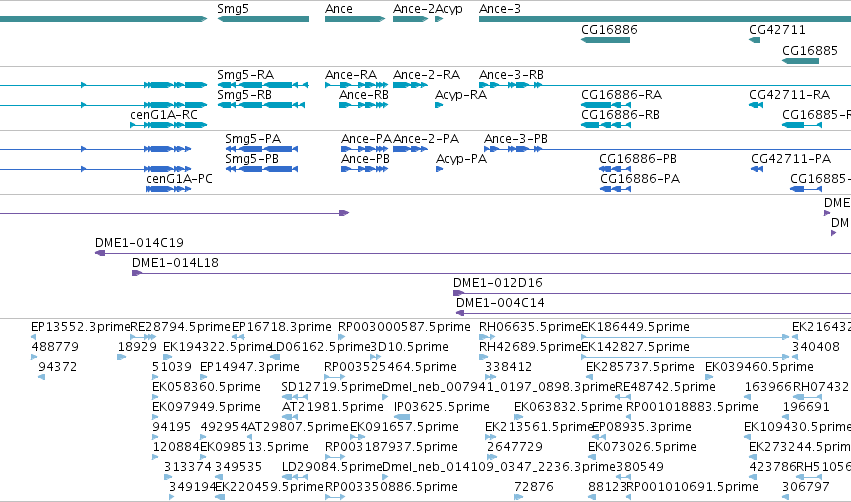The image size is (851, 502).
Task: Open the EK142827.5prime label
Action: pos(635,347)
